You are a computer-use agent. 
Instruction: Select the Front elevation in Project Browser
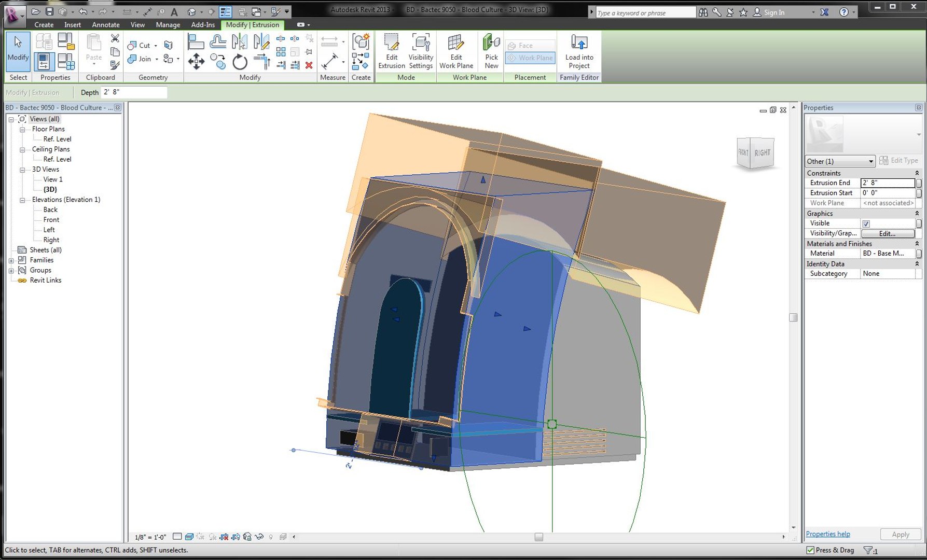click(x=51, y=220)
